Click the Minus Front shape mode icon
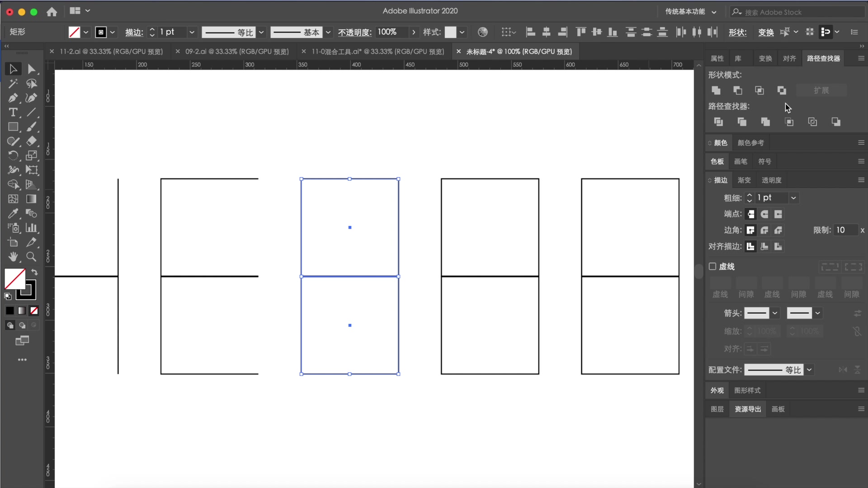868x488 pixels. tap(738, 90)
